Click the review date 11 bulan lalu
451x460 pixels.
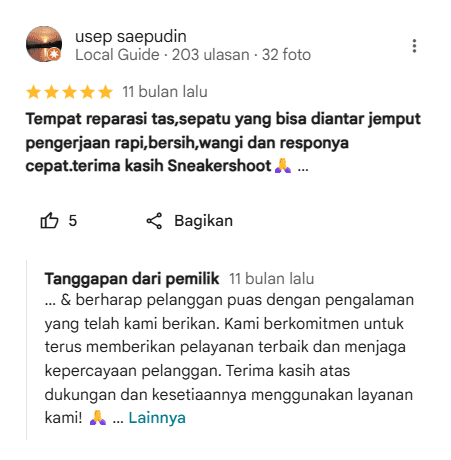(x=165, y=92)
